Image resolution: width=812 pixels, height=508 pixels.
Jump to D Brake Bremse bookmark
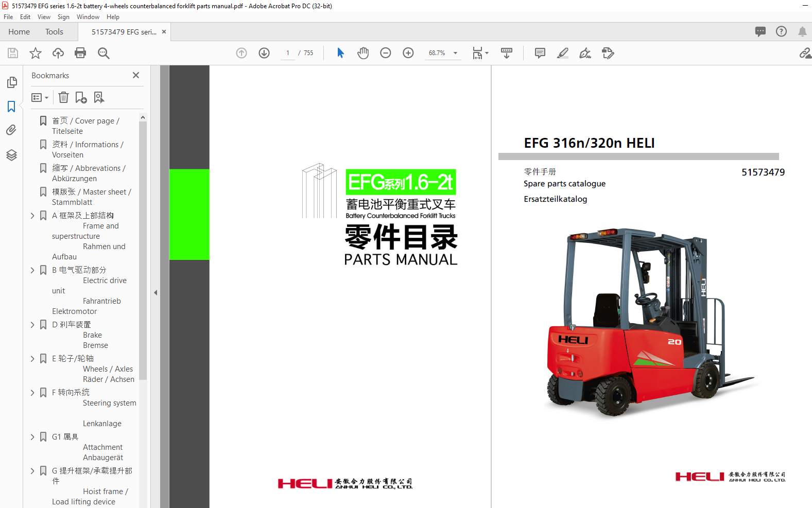coord(80,335)
